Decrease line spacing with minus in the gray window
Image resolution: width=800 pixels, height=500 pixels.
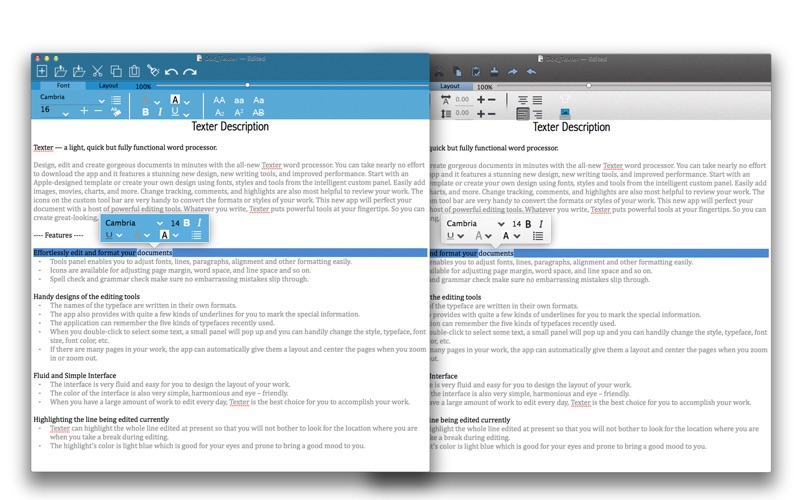[x=491, y=114]
